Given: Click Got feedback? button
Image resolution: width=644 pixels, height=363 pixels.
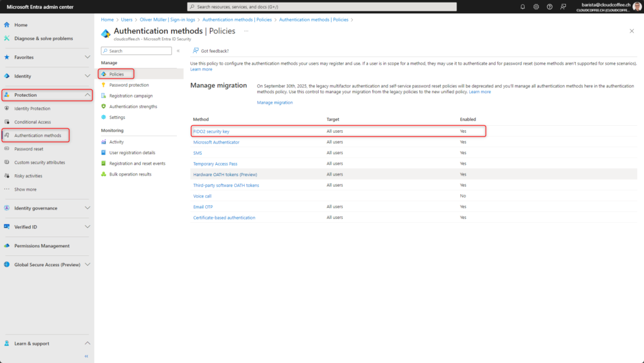Looking at the screenshot, I should 211,51.
